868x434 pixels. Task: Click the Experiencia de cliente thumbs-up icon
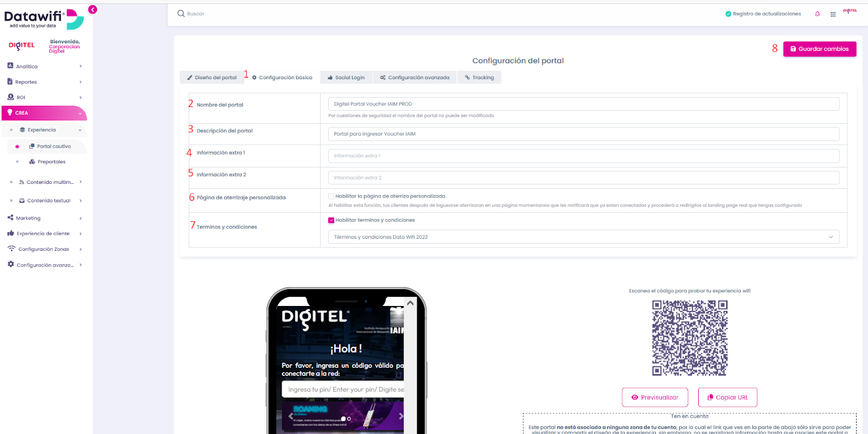click(x=10, y=233)
